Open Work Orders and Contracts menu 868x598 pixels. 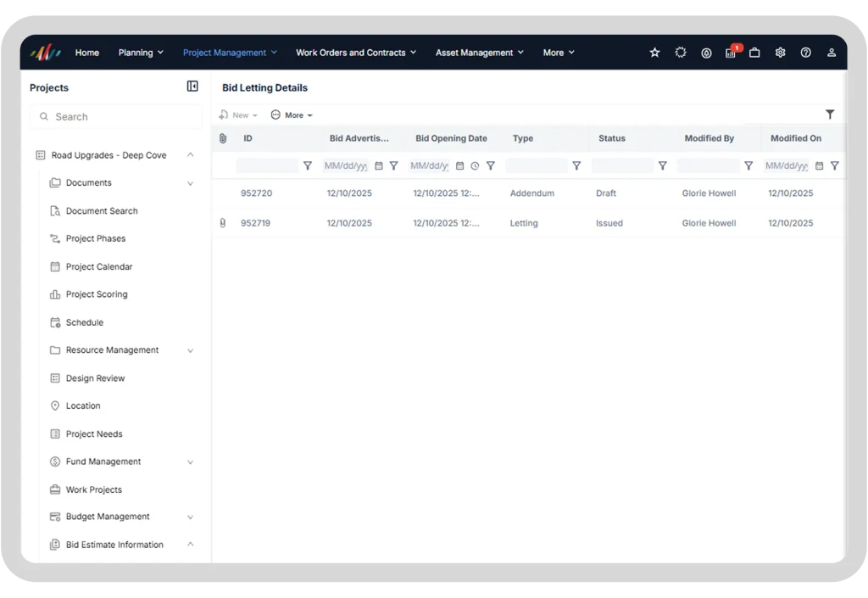click(x=356, y=53)
